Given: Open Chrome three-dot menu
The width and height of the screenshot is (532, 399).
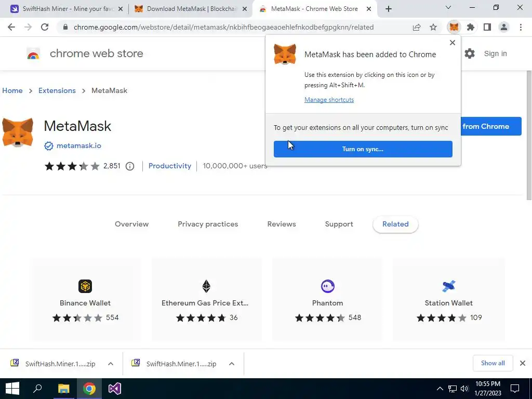Looking at the screenshot, I should [521, 27].
